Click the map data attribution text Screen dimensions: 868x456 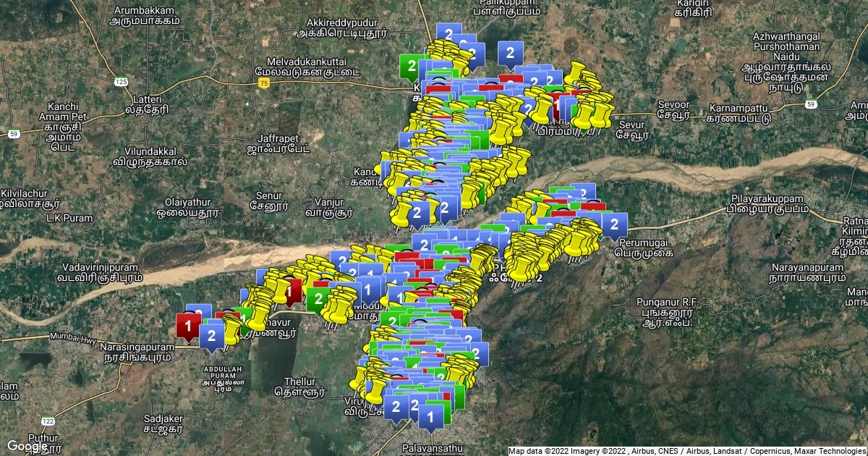coord(687,451)
